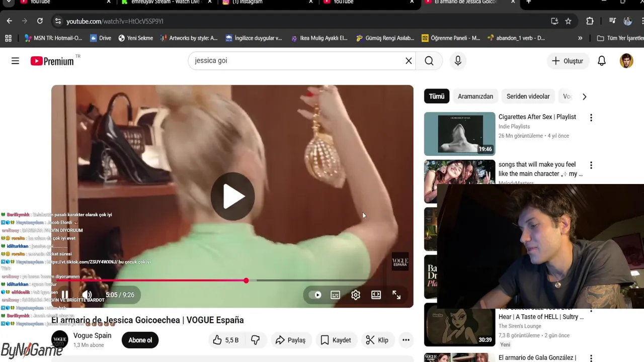Subscribe with the Abone ol button
Screen dimensions: 644x362
tap(140, 340)
